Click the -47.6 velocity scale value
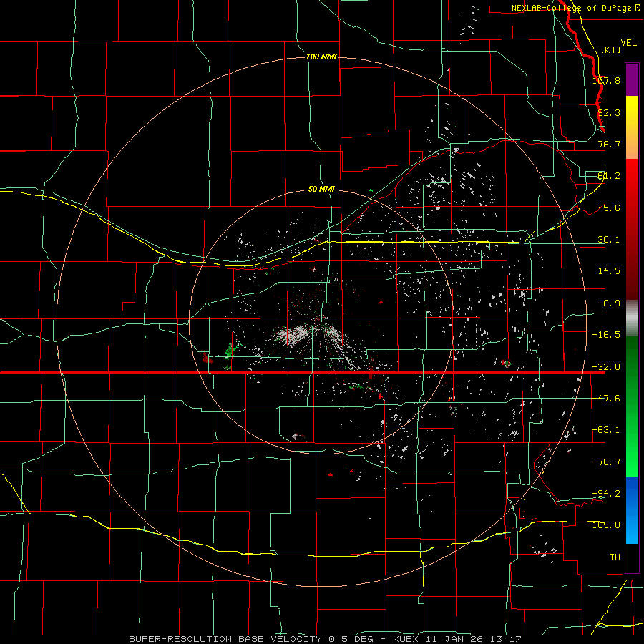644x644 pixels. pos(606,399)
